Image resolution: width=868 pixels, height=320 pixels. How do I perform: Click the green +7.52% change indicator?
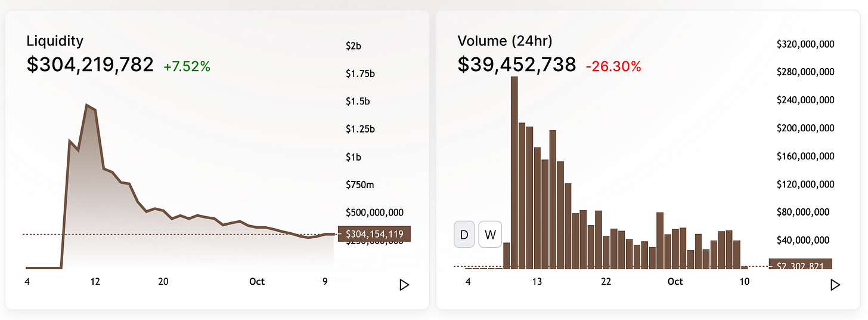[x=187, y=66]
